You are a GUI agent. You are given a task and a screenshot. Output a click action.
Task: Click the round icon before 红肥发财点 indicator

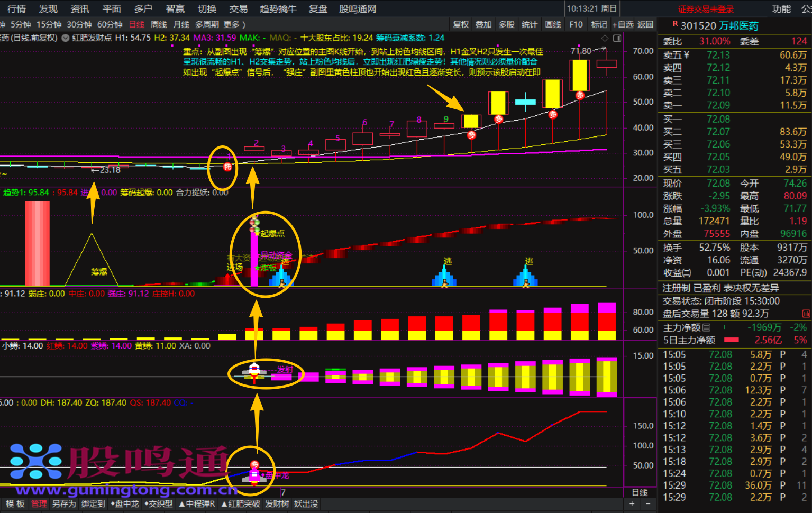pos(66,38)
